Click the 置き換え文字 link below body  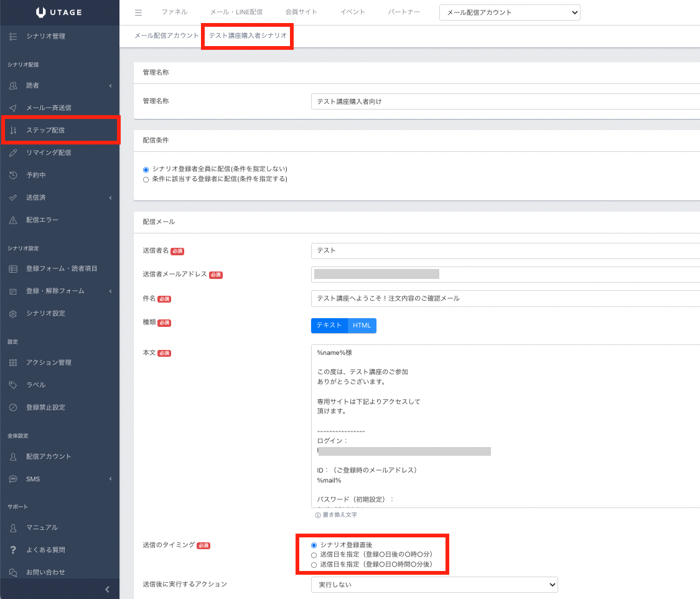(x=339, y=515)
